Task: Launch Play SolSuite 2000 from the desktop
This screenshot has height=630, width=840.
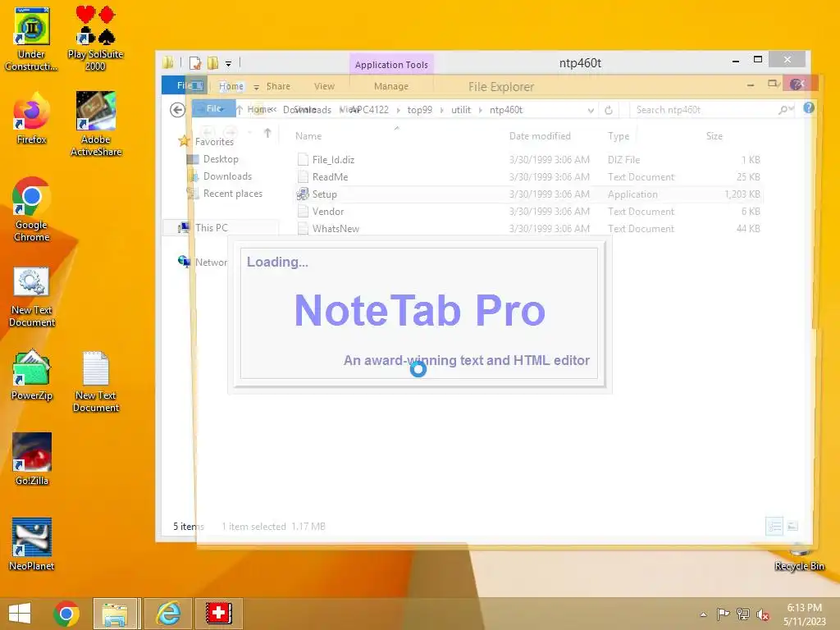Action: point(95,39)
